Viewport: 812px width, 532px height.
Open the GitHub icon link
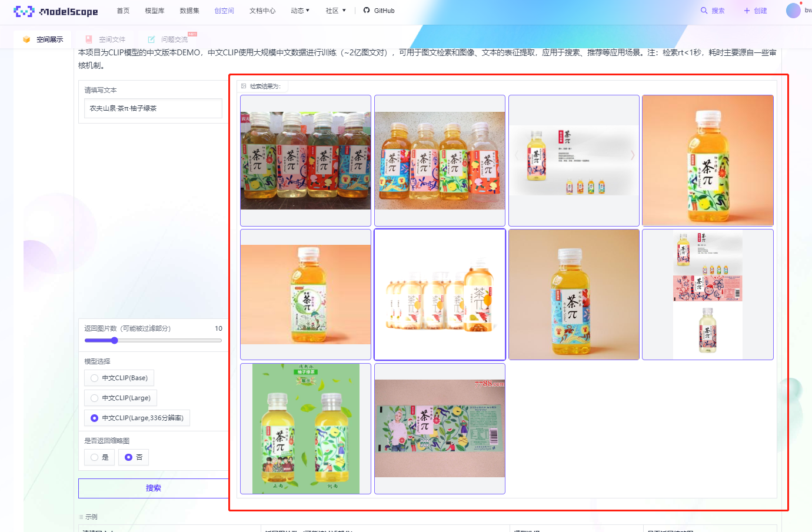(367, 11)
